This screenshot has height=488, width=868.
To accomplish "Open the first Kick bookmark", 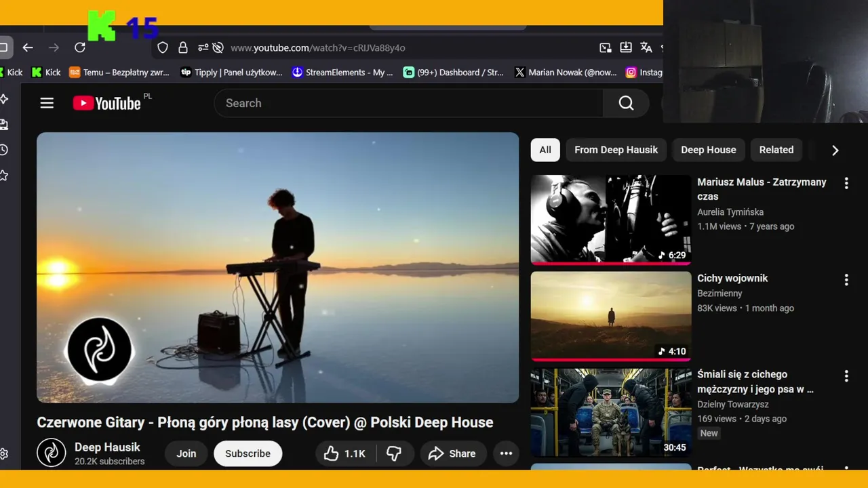I will pos(12,73).
